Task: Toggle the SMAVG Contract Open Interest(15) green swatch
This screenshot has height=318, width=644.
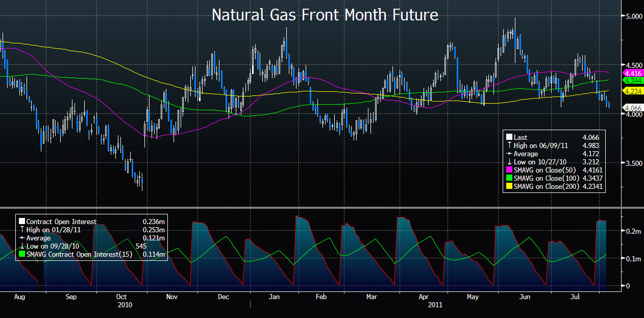Action: 22,255
